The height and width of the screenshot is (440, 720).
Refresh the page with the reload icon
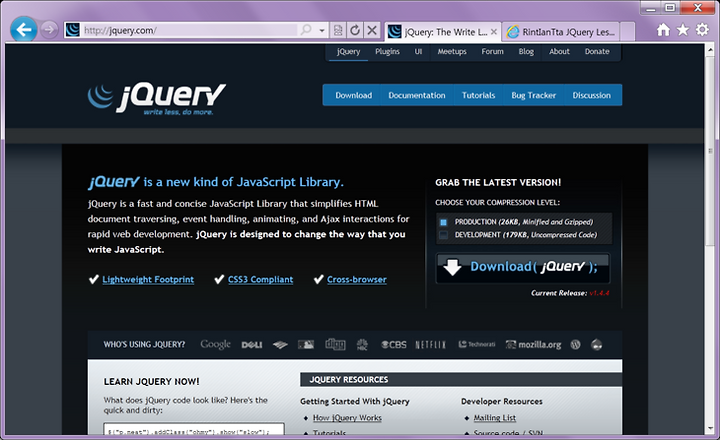tap(355, 30)
